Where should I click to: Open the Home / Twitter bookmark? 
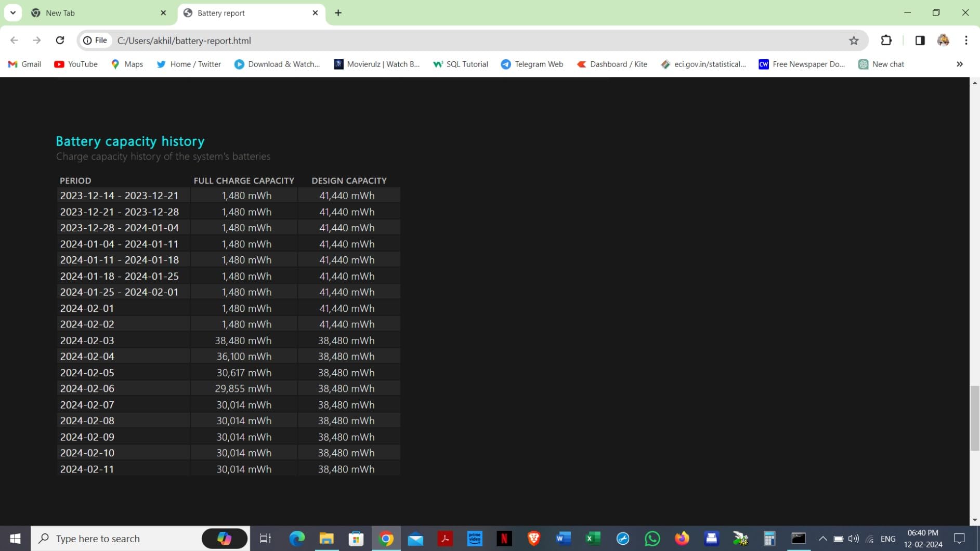pos(189,64)
